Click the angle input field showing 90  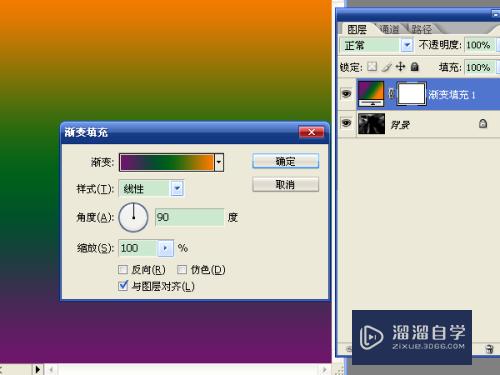point(189,217)
